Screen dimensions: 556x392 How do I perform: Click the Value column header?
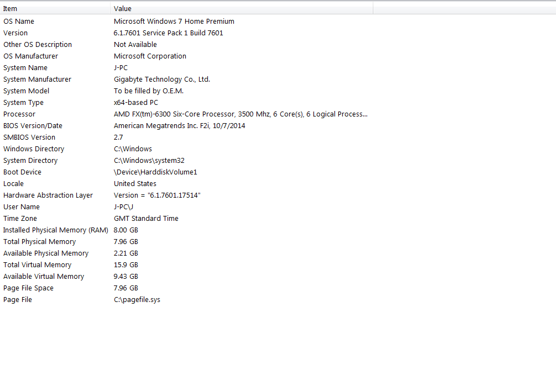pos(242,8)
